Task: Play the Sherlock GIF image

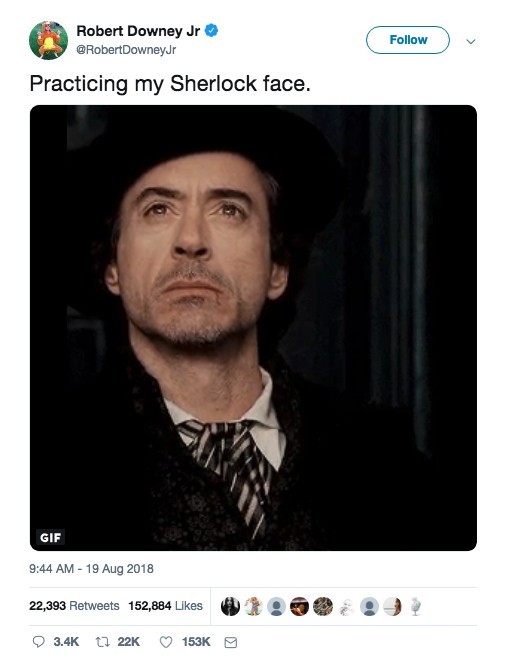Action: tap(253, 328)
